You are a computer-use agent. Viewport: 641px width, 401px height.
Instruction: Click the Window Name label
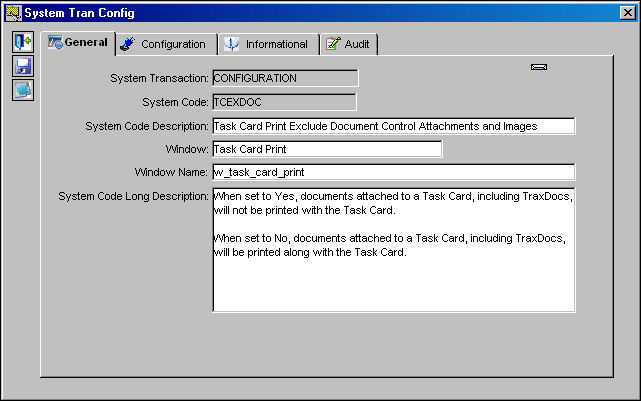(171, 172)
